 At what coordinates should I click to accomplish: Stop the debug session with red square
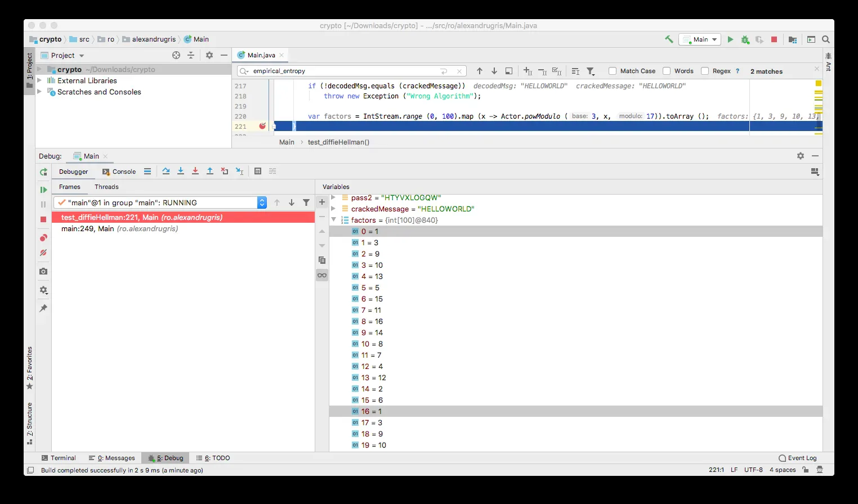coord(43,219)
